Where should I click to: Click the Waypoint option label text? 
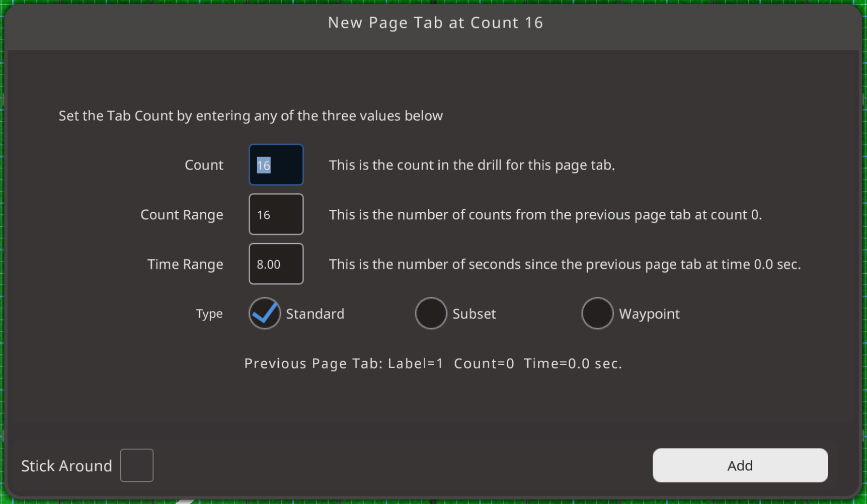coord(649,314)
